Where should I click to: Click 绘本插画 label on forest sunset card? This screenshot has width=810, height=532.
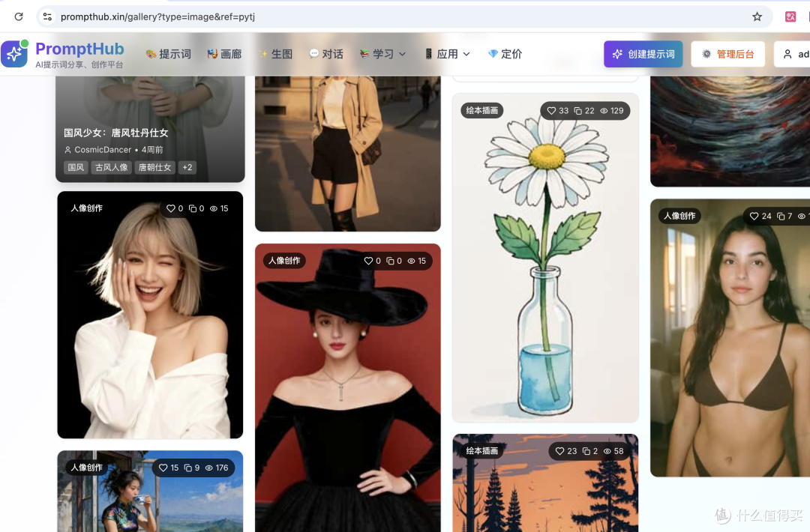[x=482, y=450]
